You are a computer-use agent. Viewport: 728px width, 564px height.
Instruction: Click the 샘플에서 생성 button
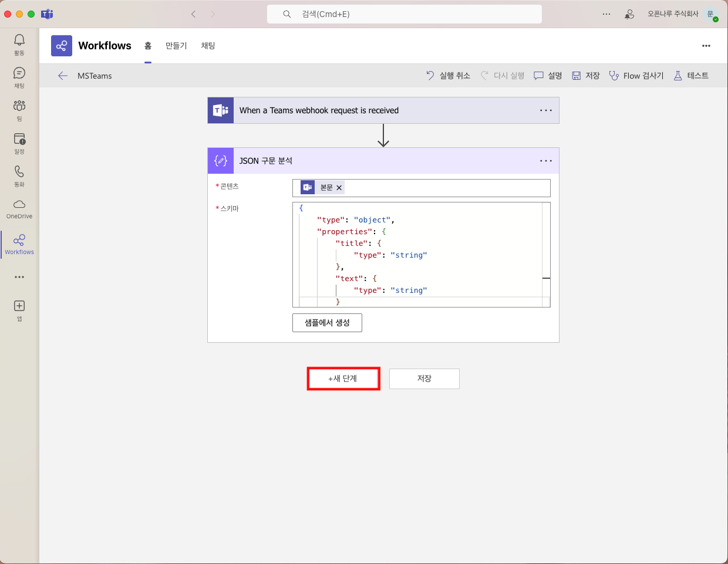(327, 323)
